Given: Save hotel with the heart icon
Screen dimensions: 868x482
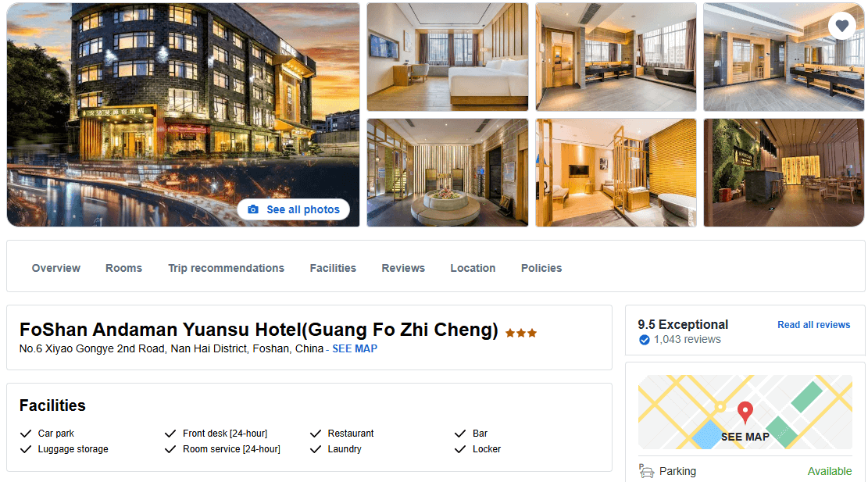Looking at the screenshot, I should point(841,26).
